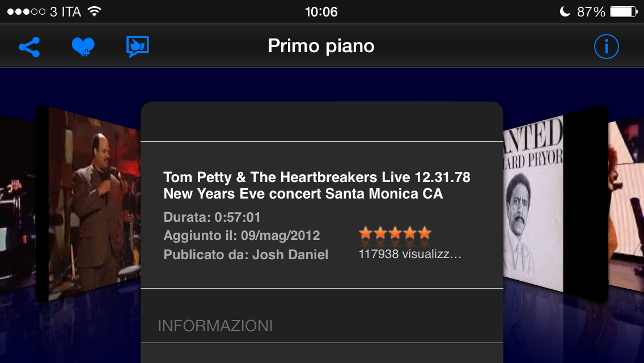Add video to favorites with heart icon

(x=83, y=47)
